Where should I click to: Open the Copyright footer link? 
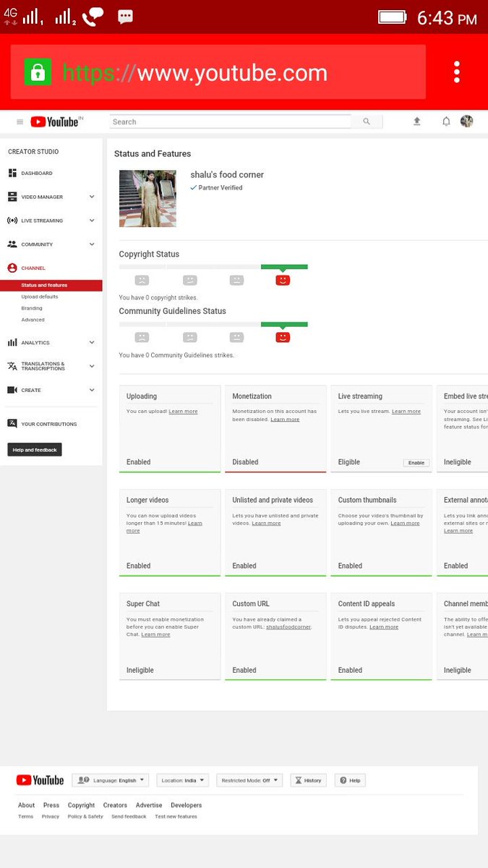click(x=81, y=805)
